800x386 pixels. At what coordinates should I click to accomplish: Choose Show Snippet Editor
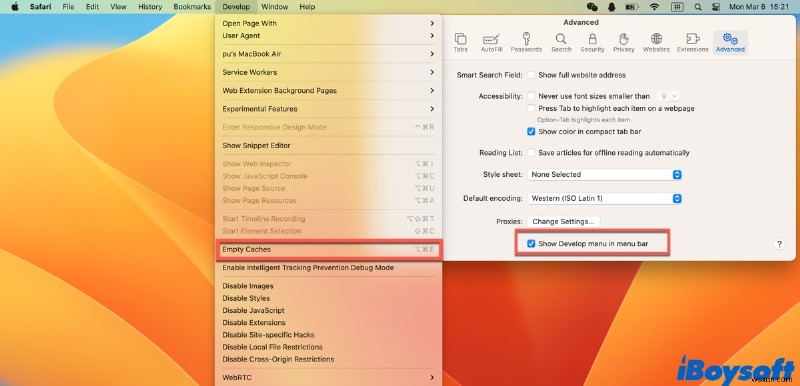point(329,145)
